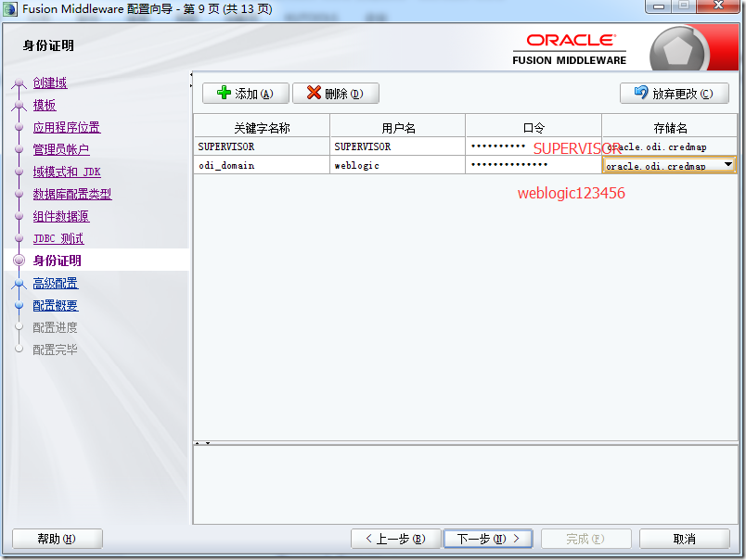The image size is (746, 560).
Task: Select the current 身份证明 step in the sidebar
Action: pos(57,261)
